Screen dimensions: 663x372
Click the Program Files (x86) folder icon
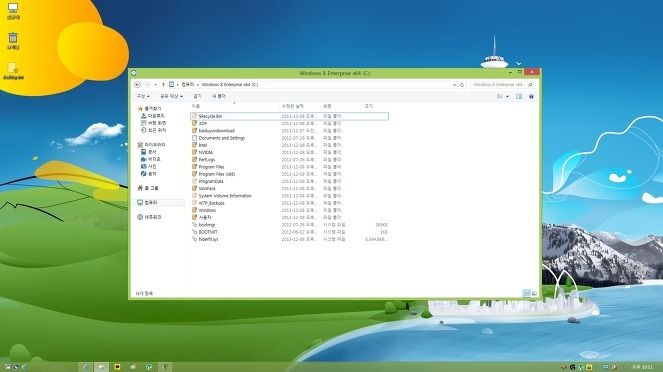195,174
